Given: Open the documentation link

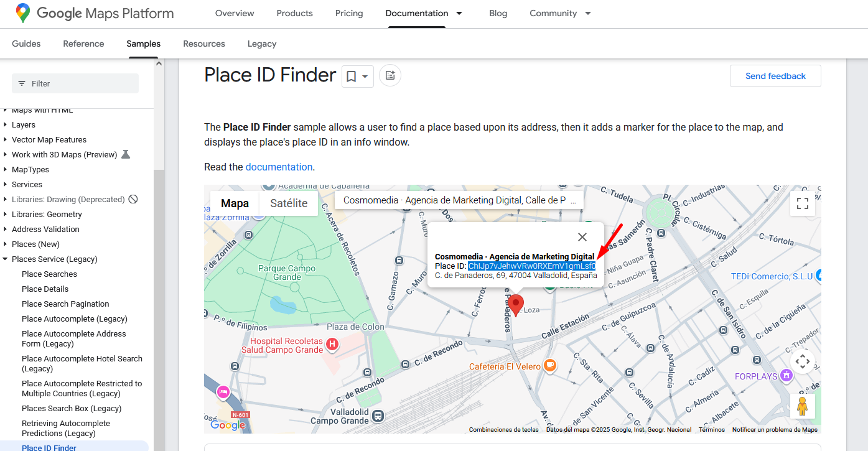Looking at the screenshot, I should pyautogui.click(x=279, y=167).
